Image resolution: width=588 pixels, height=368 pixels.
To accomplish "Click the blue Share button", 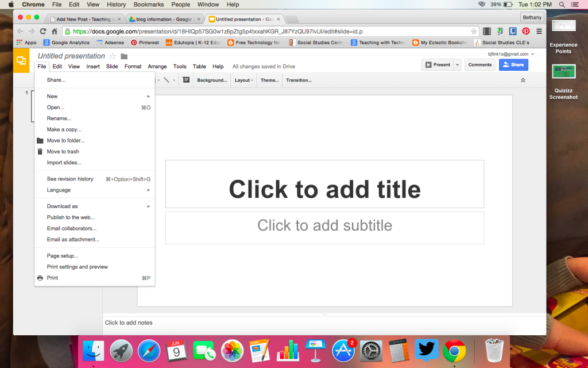I will [x=513, y=64].
